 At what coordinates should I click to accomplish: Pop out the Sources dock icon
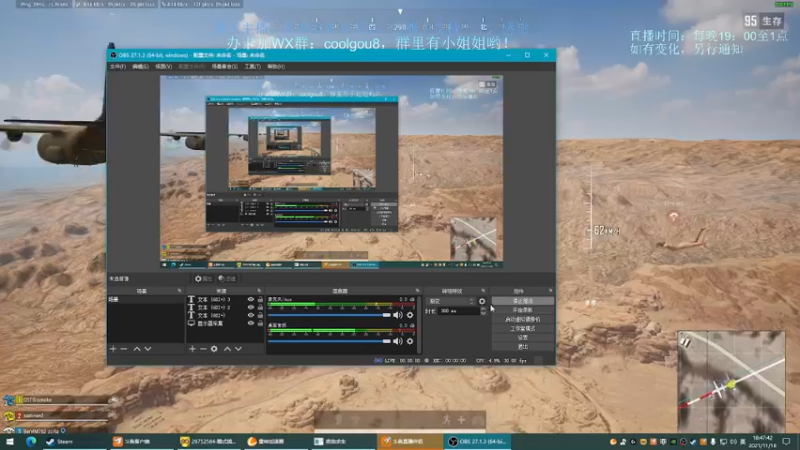(x=259, y=291)
